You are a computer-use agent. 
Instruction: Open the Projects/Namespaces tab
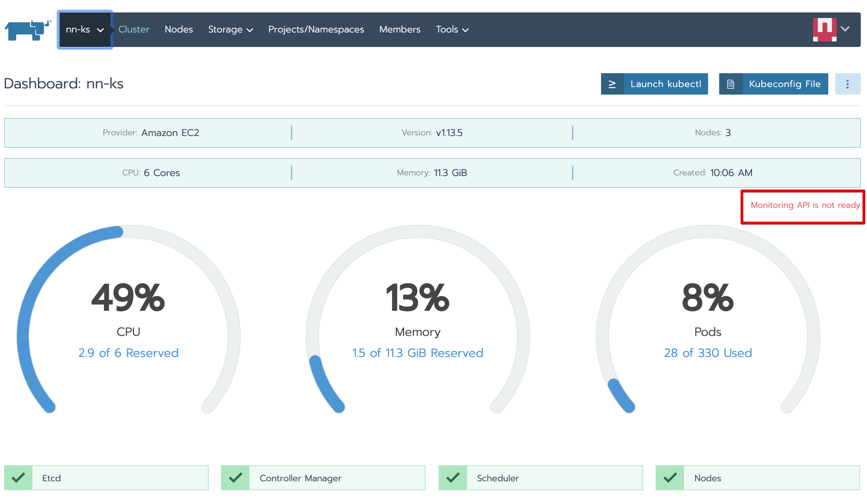(x=316, y=30)
